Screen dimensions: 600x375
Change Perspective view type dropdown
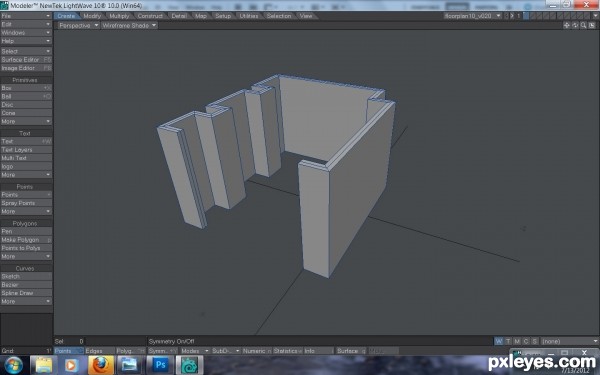79,25
